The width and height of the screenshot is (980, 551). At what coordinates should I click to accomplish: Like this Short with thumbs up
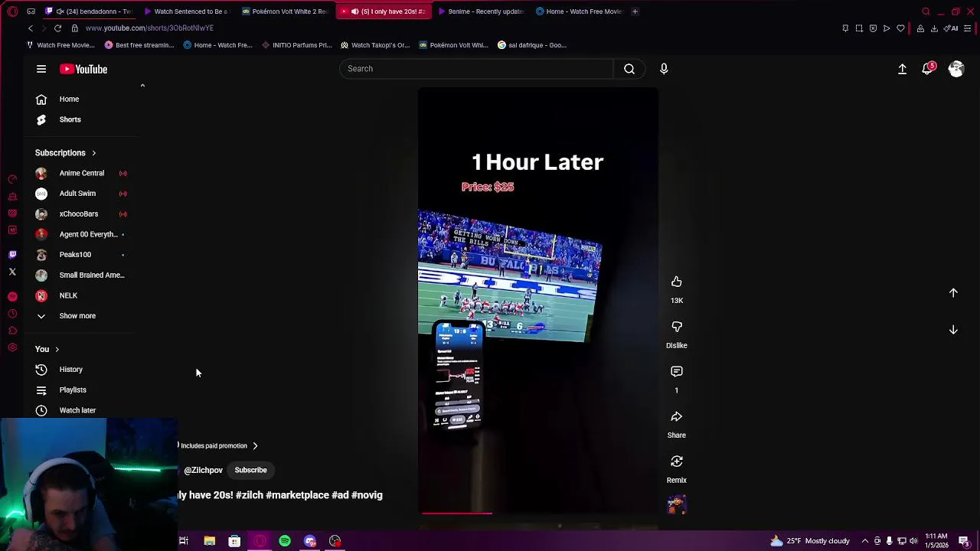pos(677,282)
